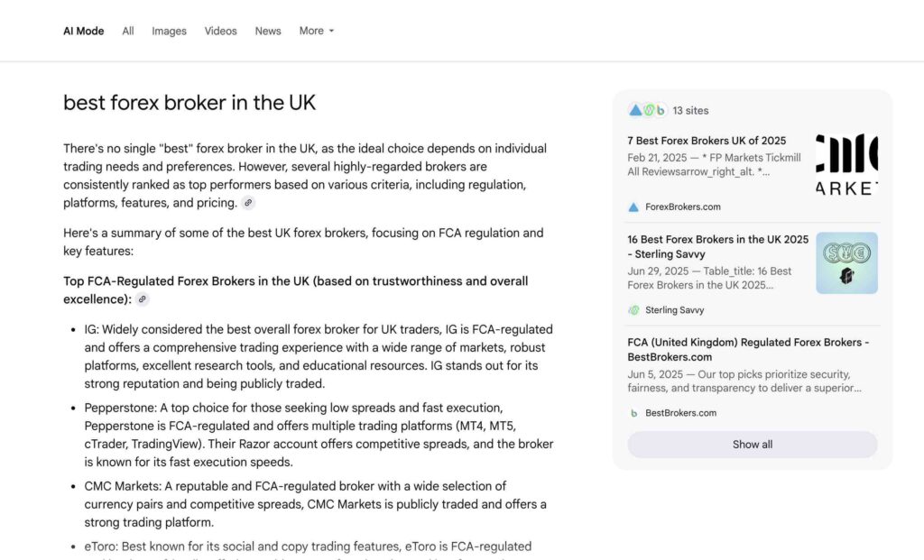Click the citation link icon after the intro paragraph
This screenshot has height=560, width=924.
[248, 202]
